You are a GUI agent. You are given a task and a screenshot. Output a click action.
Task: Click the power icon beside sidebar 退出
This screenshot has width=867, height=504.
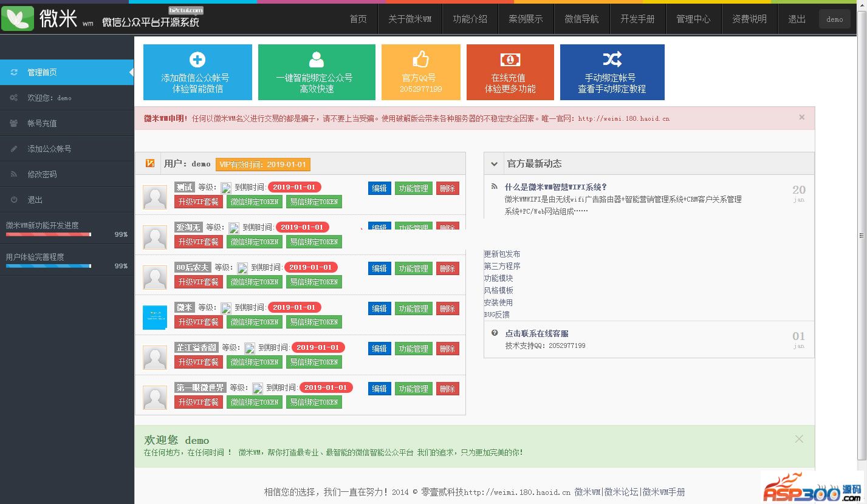(14, 200)
